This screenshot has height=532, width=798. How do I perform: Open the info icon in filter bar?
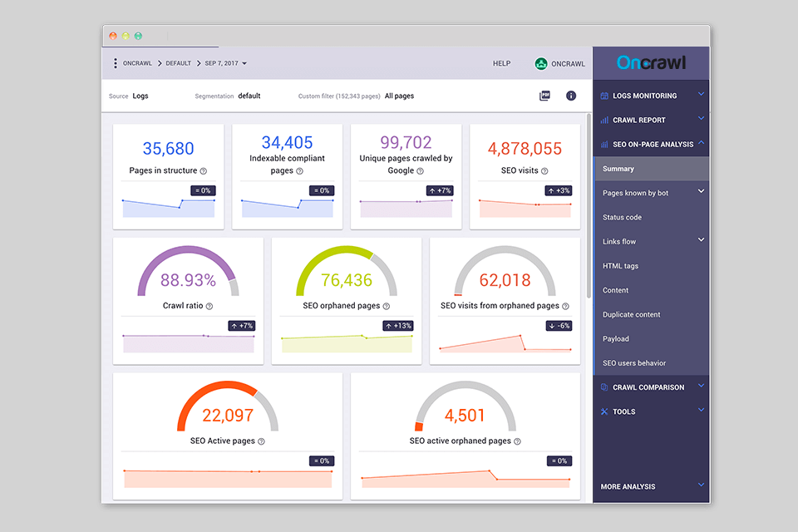571,96
